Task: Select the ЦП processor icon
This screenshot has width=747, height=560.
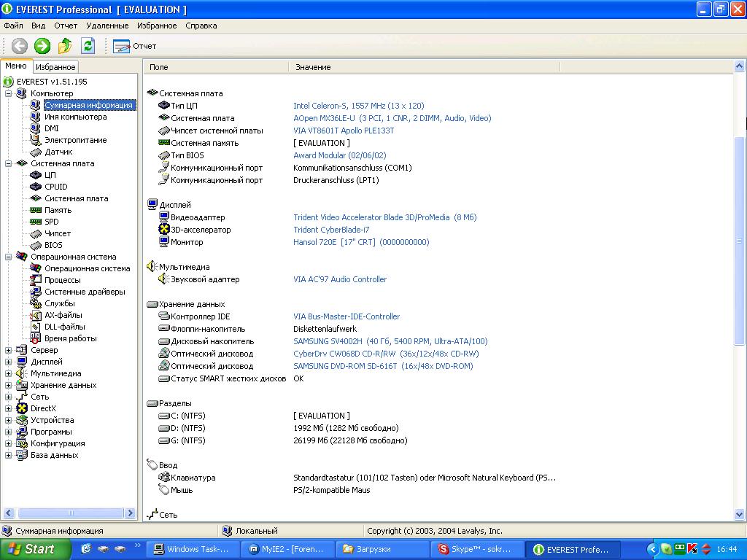Action: [x=35, y=175]
